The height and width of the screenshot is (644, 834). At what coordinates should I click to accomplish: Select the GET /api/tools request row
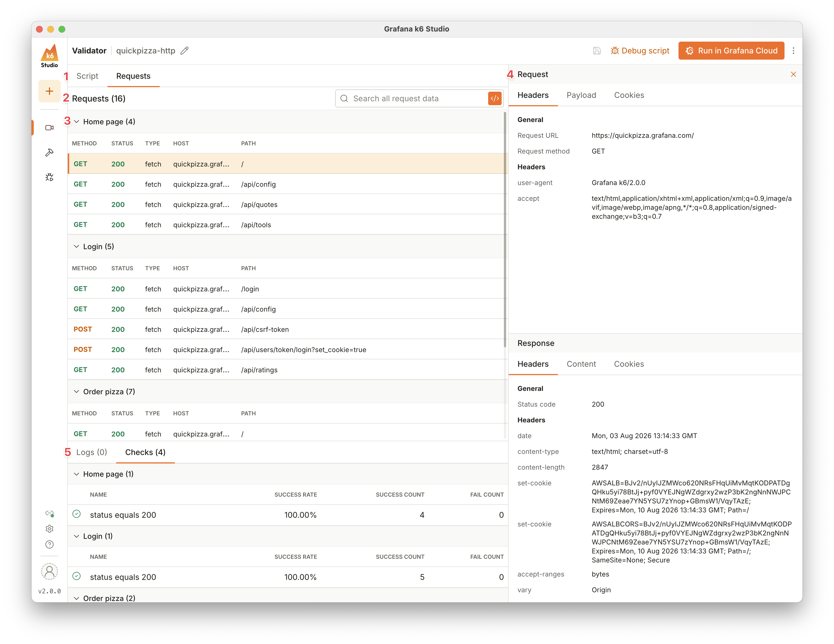tap(288, 225)
